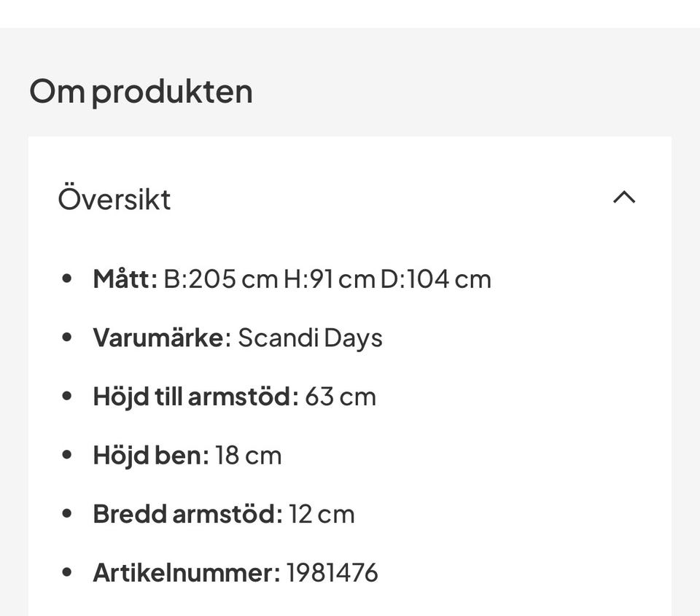Click the bullet beside Höjd ben
Image resolution: width=700 pixels, height=616 pixels.
(68, 454)
